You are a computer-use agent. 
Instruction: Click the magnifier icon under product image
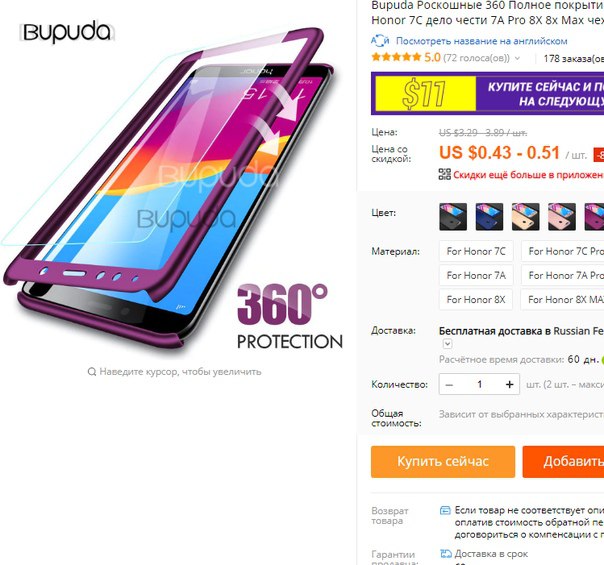click(x=92, y=372)
